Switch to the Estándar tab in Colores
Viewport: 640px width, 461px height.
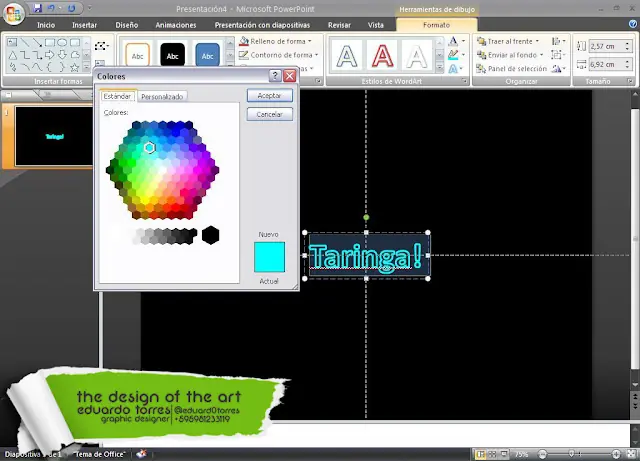[x=118, y=96]
